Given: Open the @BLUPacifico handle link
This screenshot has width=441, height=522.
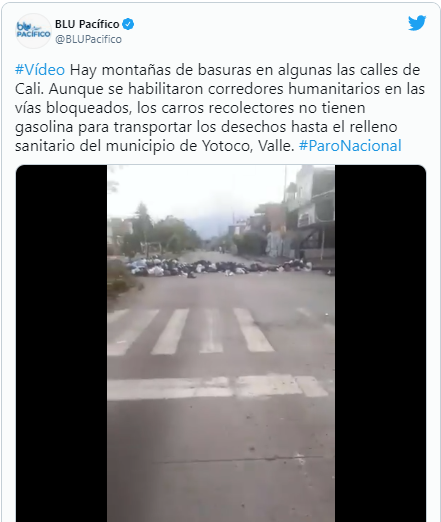Looking at the screenshot, I should (89, 39).
